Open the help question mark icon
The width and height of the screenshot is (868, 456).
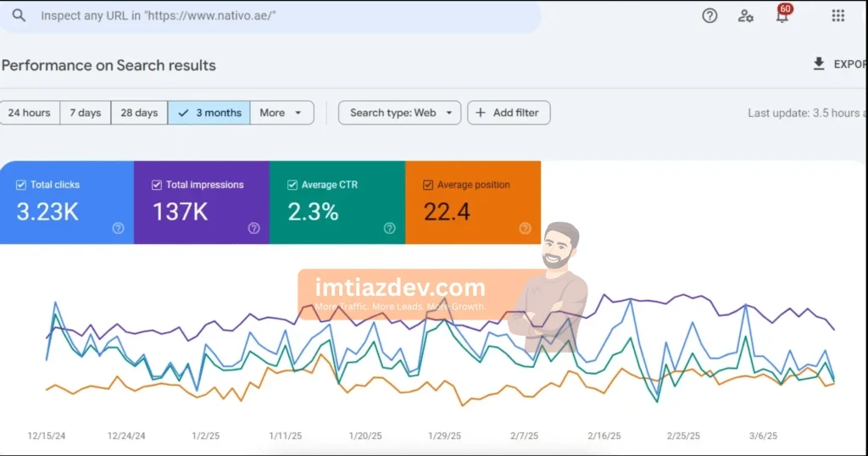click(x=709, y=16)
